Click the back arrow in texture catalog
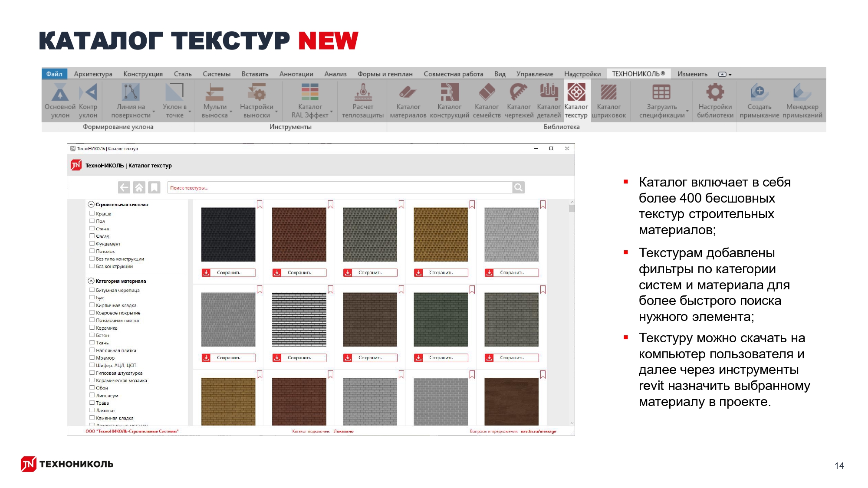The height and width of the screenshot is (488, 868). point(124,187)
